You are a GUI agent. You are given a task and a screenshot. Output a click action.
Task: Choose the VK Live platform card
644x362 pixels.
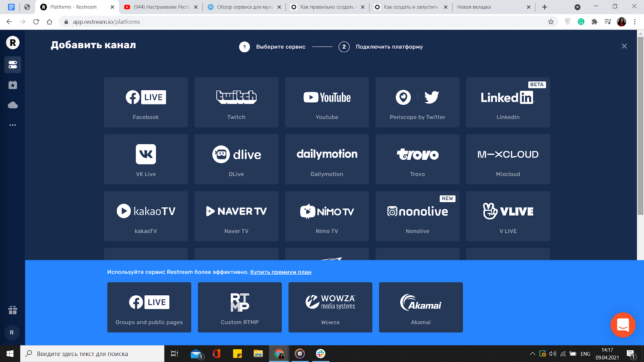coord(146,159)
